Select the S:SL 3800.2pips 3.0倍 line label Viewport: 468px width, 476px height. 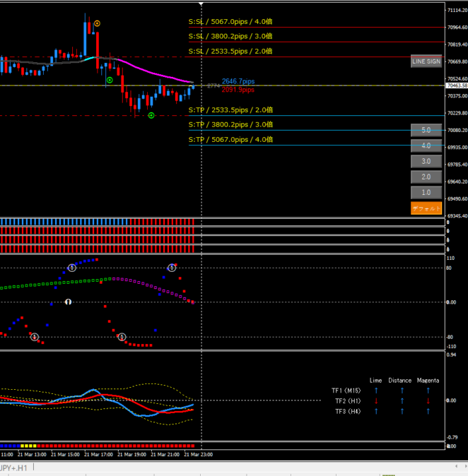click(230, 36)
